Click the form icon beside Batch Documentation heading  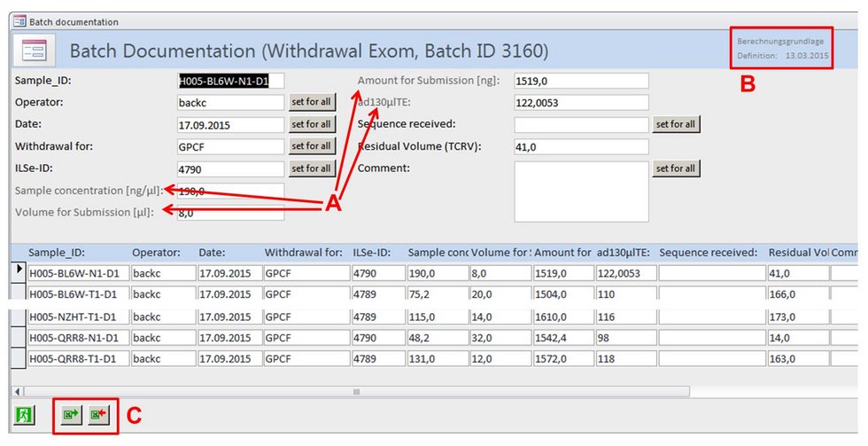coord(35,51)
